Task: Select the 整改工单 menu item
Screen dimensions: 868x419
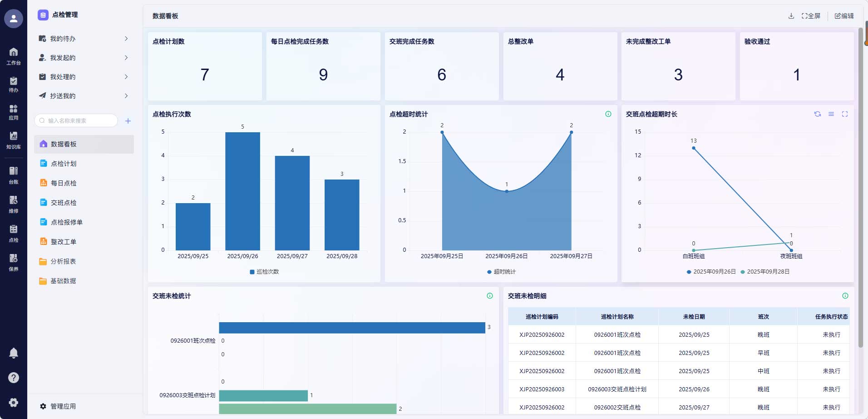Action: click(x=64, y=242)
